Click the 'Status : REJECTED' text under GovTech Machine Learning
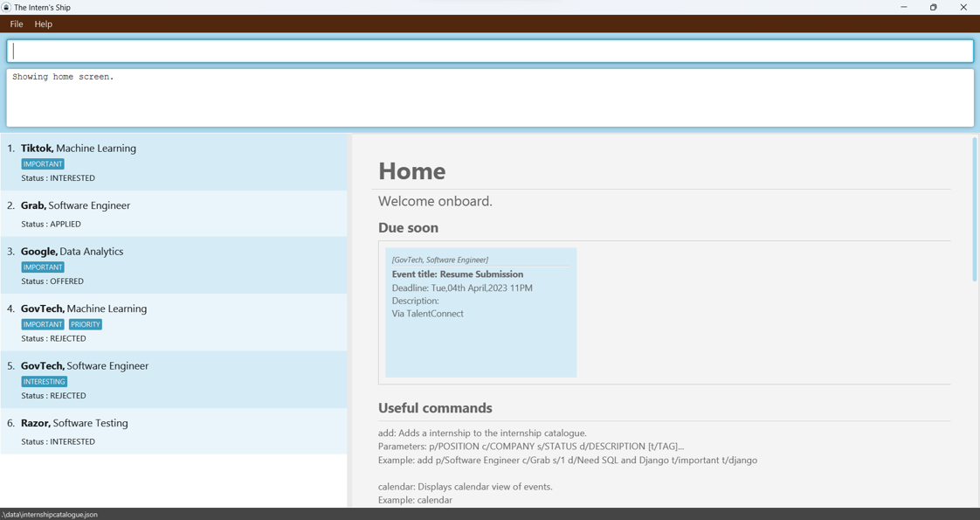980x520 pixels. 54,339
